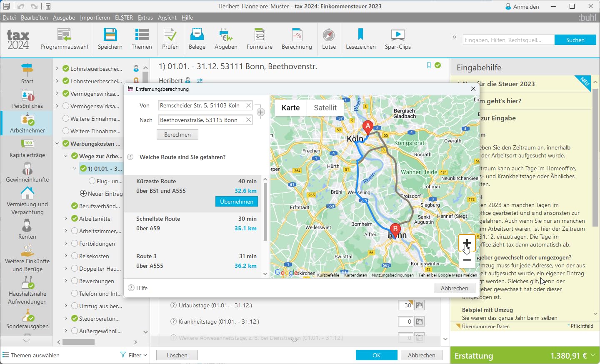600x364 pixels.
Task: Open Spar-Clips videos
Action: point(398,39)
